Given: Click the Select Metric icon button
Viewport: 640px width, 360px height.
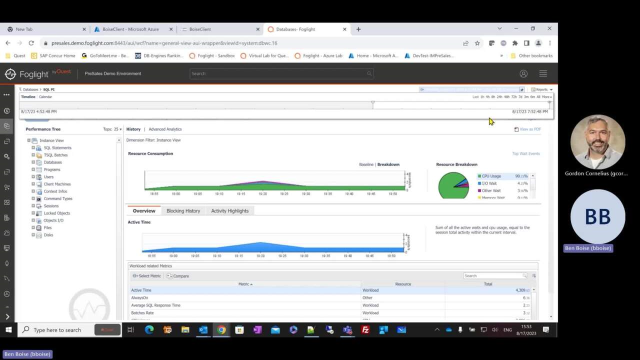Looking at the screenshot, I should click(x=135, y=276).
